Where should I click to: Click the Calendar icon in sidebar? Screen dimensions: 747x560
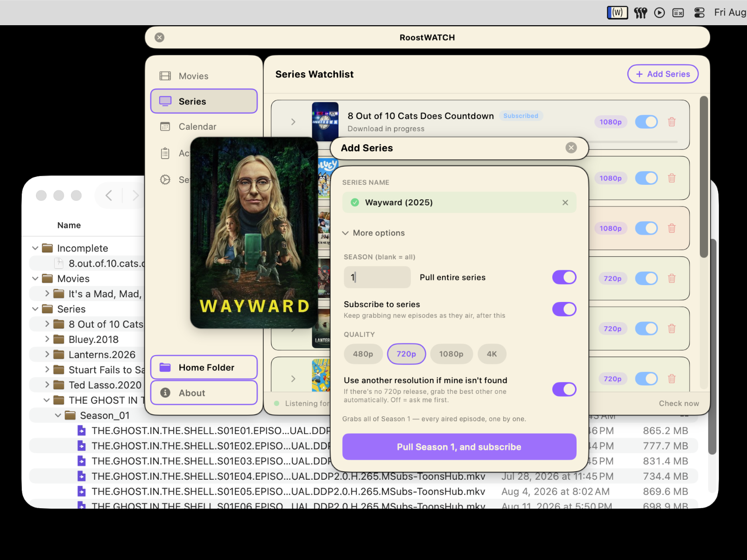165,126
